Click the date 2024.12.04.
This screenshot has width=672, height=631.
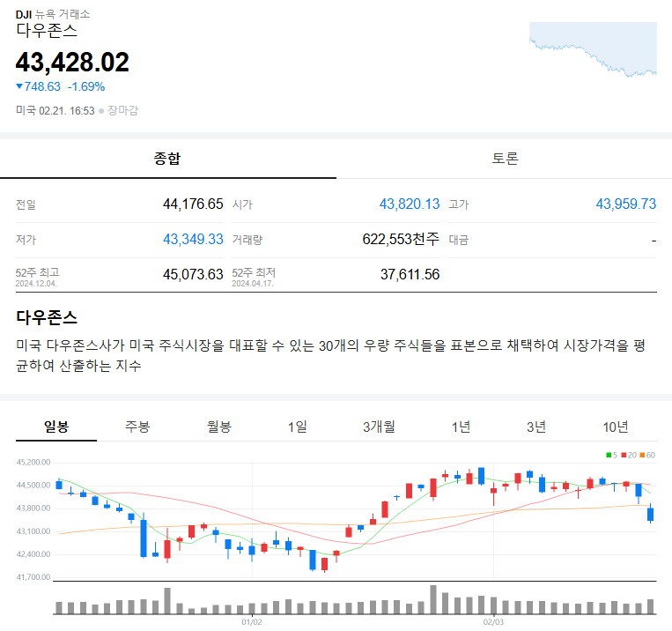click(36, 284)
